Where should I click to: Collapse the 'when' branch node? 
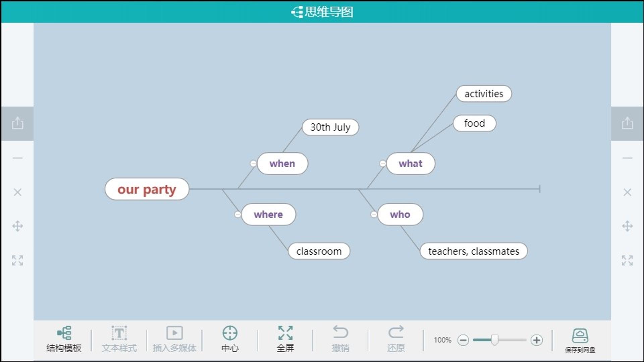(253, 164)
